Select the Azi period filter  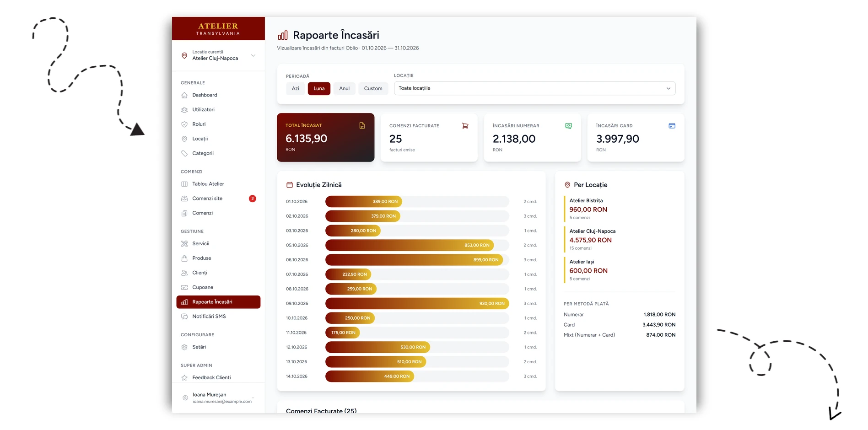point(296,88)
